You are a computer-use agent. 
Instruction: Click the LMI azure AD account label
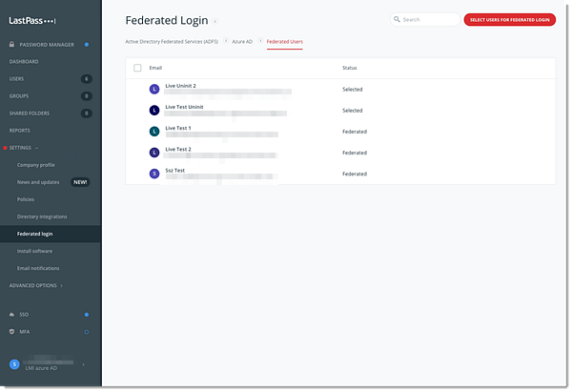tap(41, 368)
